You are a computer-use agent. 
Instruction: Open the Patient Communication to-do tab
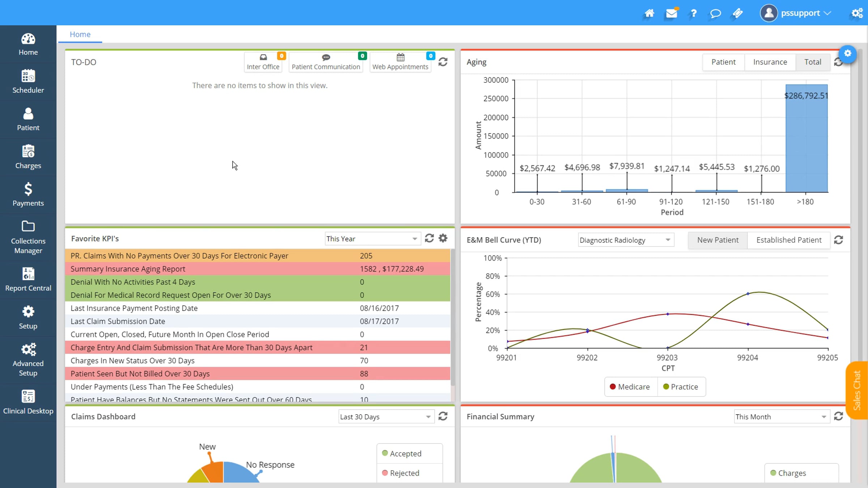click(x=326, y=62)
